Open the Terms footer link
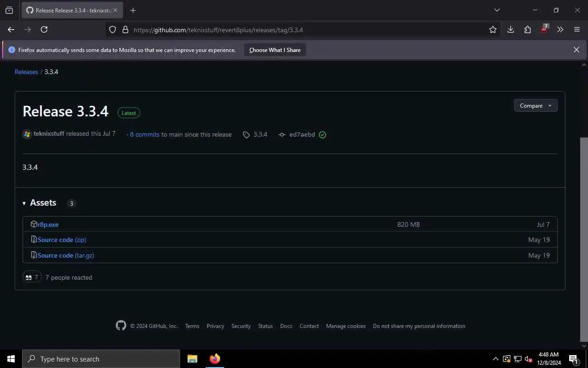588x368 pixels. pos(192,326)
